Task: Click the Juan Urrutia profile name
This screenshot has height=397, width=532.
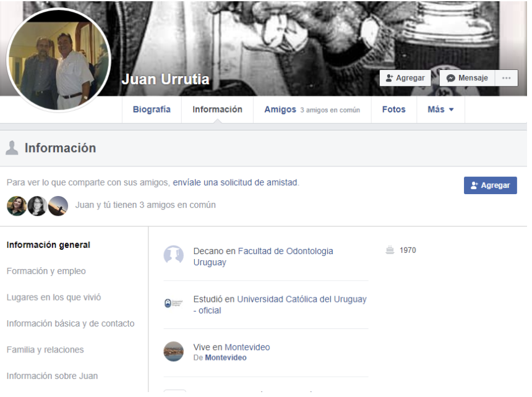Action: click(x=166, y=79)
